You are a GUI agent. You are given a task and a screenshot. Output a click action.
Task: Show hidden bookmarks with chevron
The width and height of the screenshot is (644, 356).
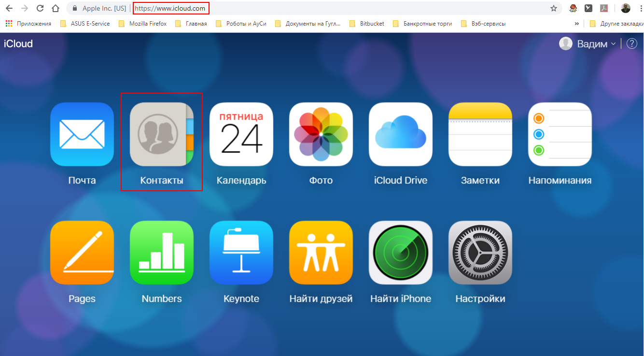pos(577,23)
